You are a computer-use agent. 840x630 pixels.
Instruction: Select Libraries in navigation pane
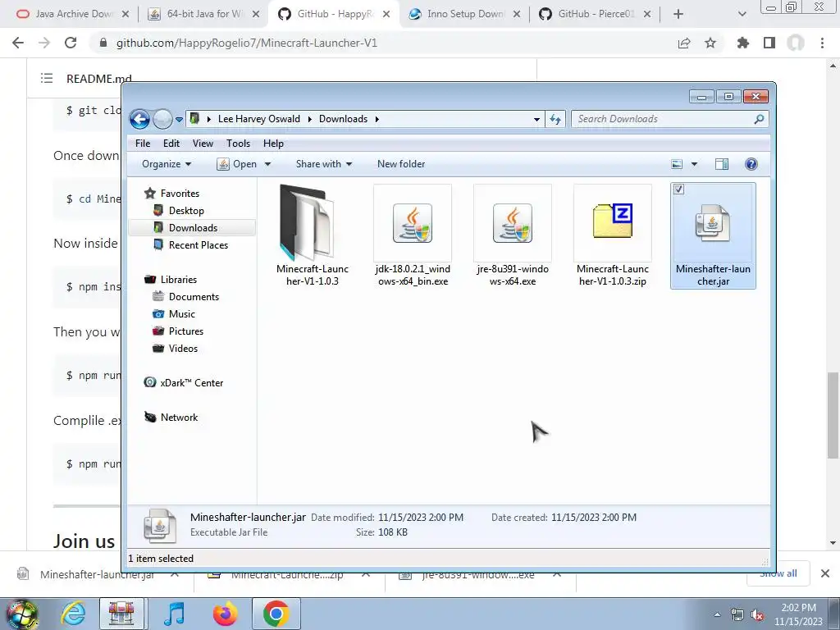click(178, 280)
